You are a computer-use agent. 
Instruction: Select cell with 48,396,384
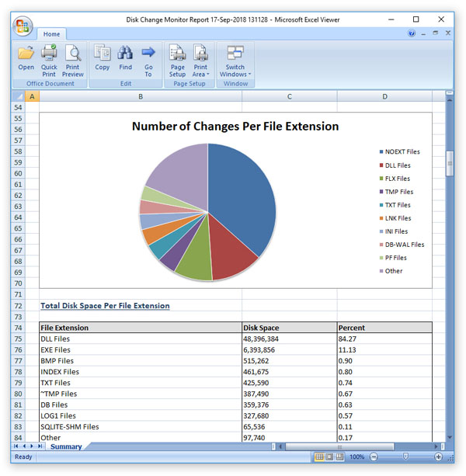click(290, 339)
